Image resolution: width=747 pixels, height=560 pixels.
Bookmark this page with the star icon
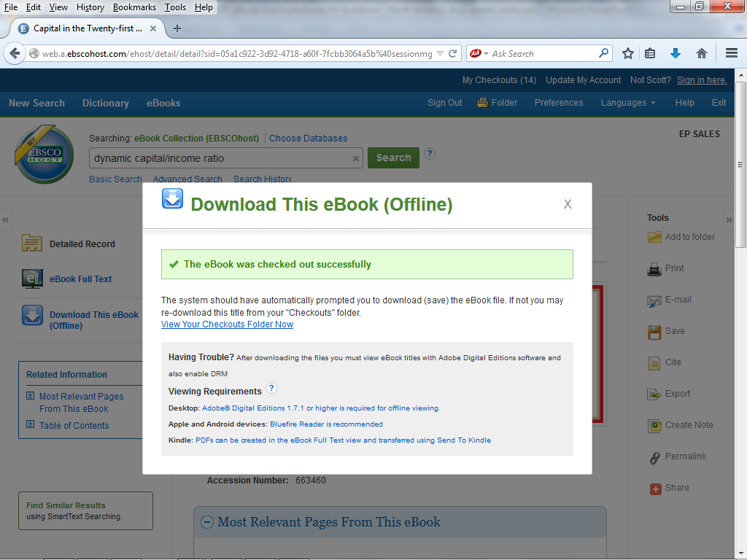(x=628, y=53)
